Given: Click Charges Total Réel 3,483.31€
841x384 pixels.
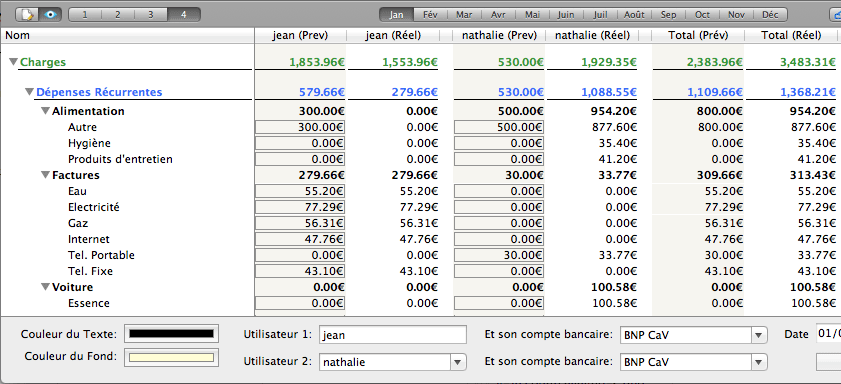Looking at the screenshot, I should (808, 62).
